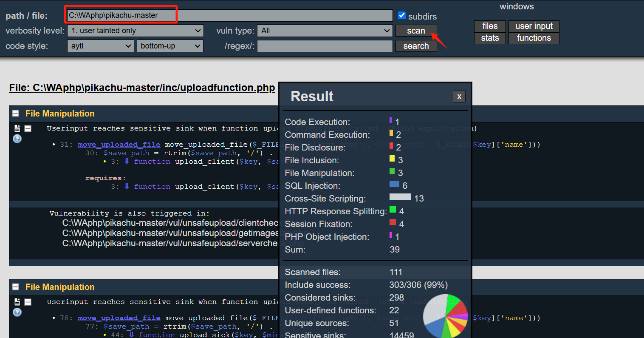Click the yellow File Inclusion bar
This screenshot has height=338, width=644.
[392, 159]
